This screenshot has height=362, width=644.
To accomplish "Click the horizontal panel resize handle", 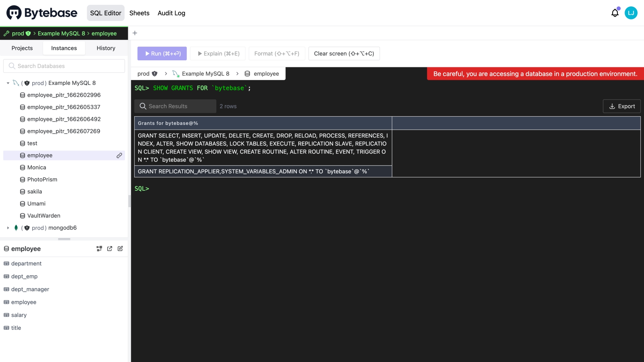I will tap(64, 239).
